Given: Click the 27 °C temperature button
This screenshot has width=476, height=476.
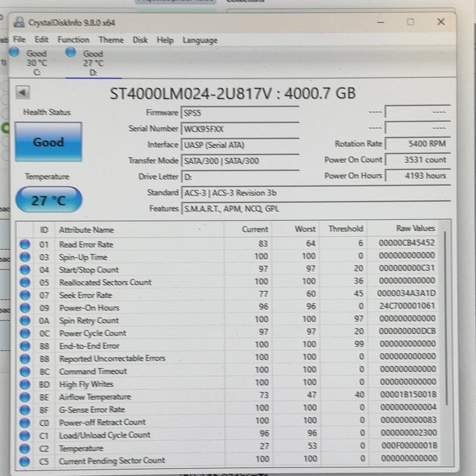Looking at the screenshot, I should 48,200.
